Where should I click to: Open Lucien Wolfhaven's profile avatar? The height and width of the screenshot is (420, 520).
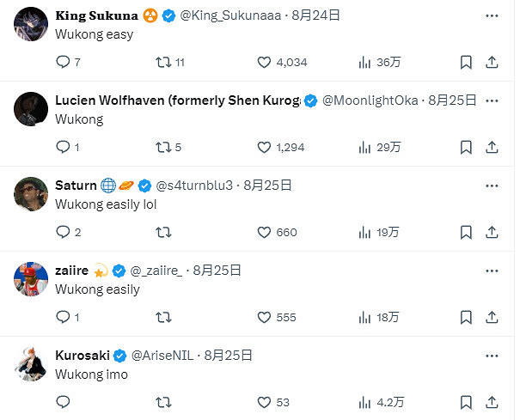pyautogui.click(x=31, y=107)
